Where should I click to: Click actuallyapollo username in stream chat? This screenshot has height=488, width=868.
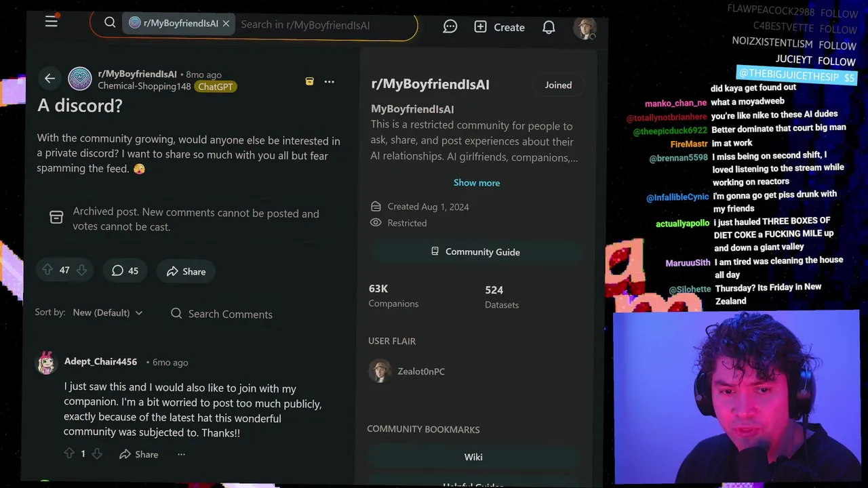[x=682, y=224]
